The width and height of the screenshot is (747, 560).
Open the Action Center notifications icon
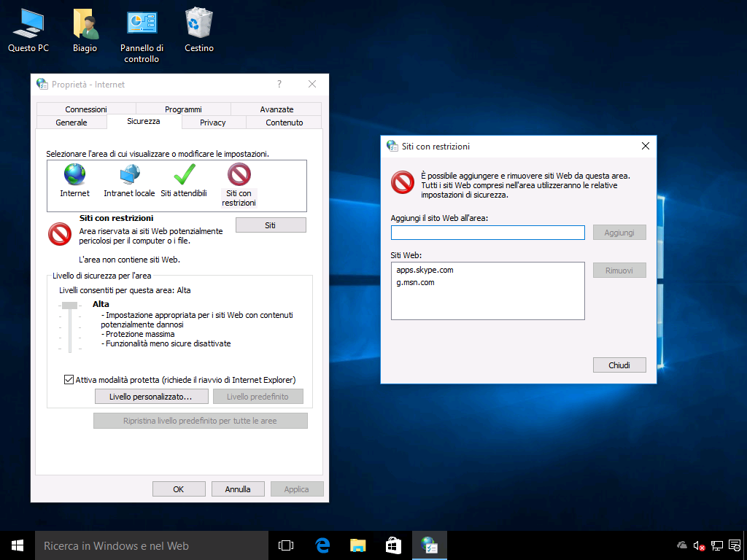tap(735, 545)
